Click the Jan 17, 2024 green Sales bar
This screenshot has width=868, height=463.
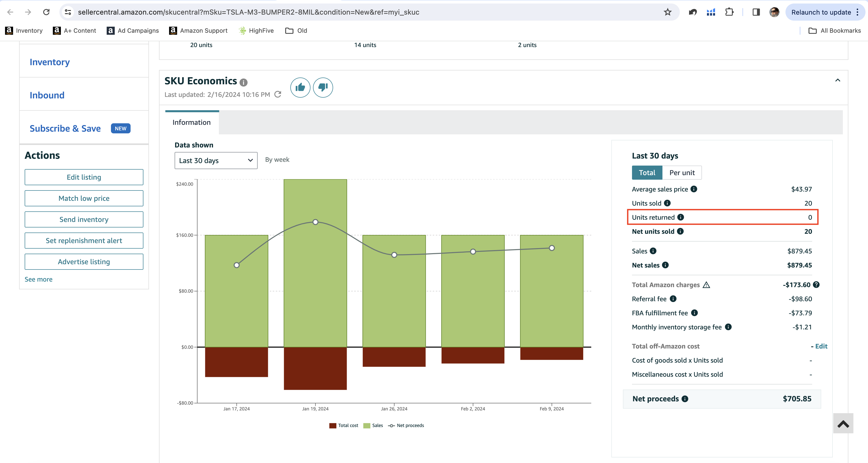pos(236,291)
